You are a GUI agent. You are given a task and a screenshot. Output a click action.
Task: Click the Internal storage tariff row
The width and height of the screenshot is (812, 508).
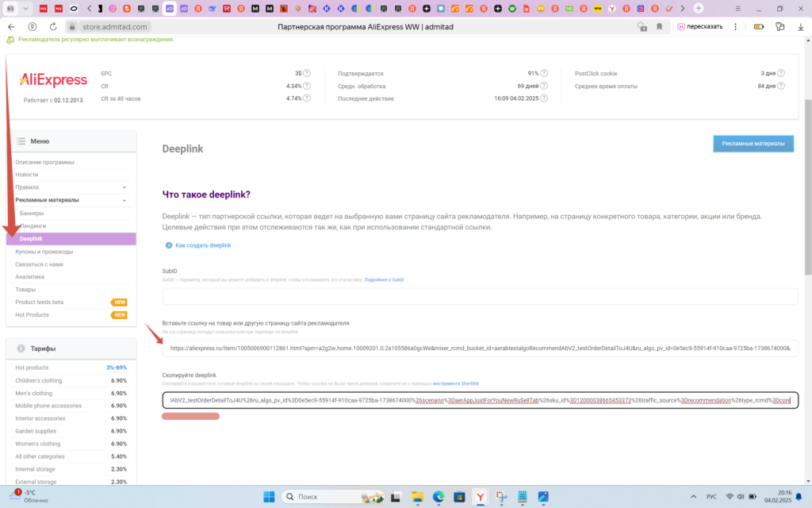71,469
